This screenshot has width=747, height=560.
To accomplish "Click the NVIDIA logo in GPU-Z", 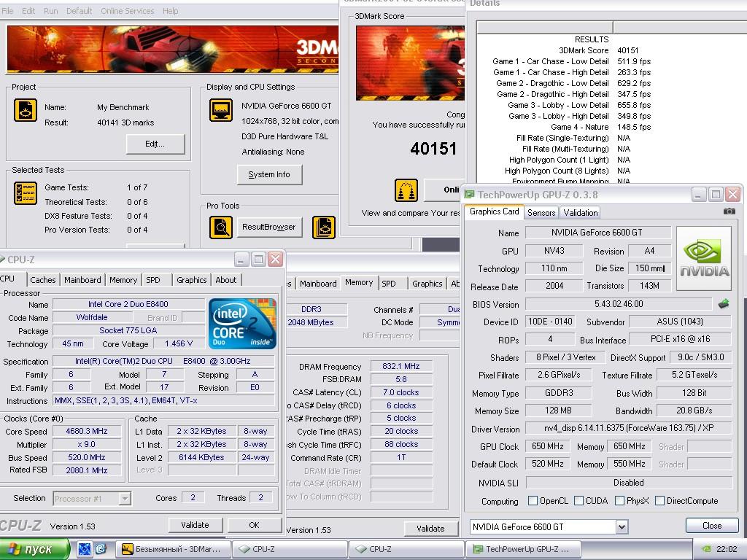I will click(x=704, y=258).
